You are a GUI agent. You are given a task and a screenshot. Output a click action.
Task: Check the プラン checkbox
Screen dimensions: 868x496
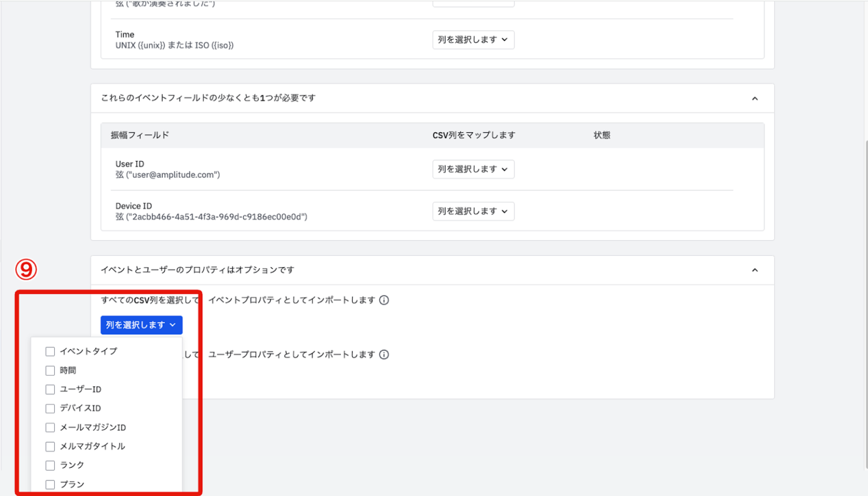coord(50,484)
